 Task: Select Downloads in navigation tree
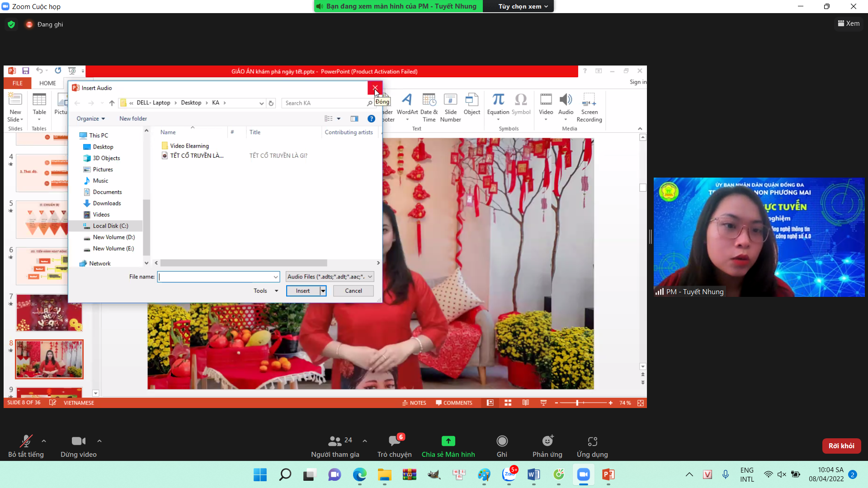(x=107, y=203)
